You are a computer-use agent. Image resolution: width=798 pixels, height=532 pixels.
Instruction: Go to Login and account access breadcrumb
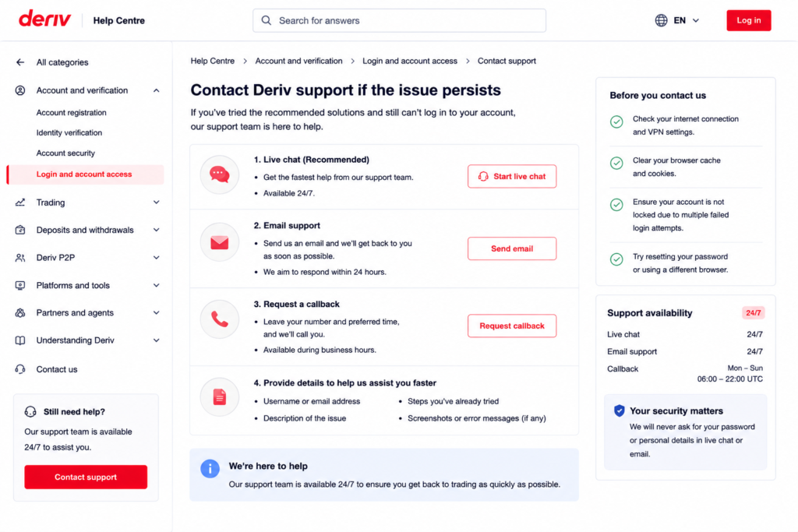(410, 61)
